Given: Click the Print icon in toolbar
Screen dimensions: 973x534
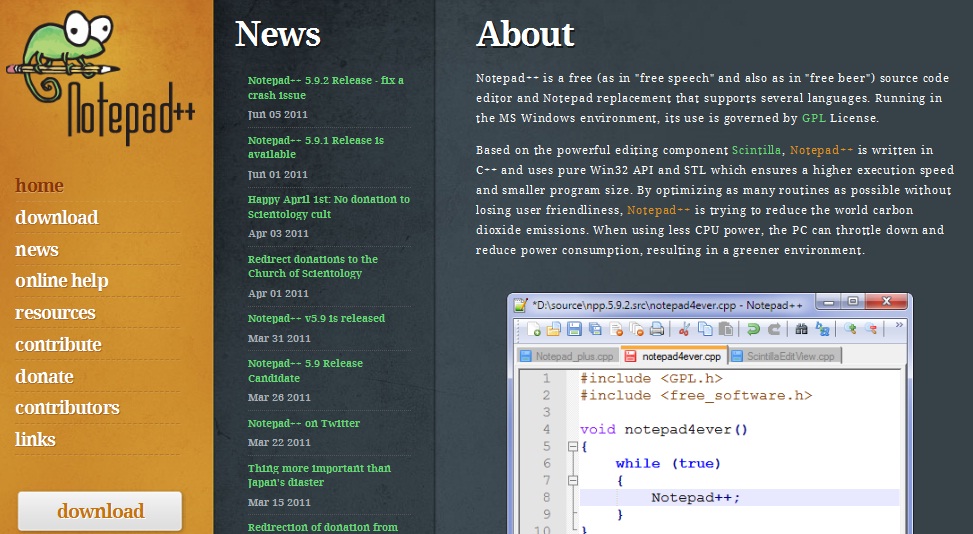Looking at the screenshot, I should pyautogui.click(x=657, y=329).
